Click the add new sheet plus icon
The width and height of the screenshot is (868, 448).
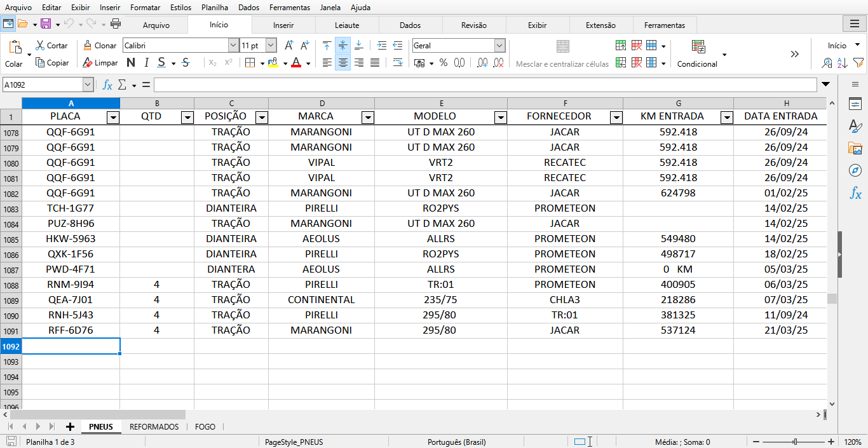click(70, 427)
